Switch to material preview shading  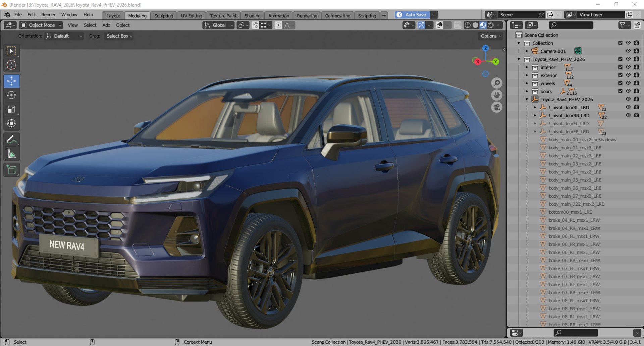point(483,25)
